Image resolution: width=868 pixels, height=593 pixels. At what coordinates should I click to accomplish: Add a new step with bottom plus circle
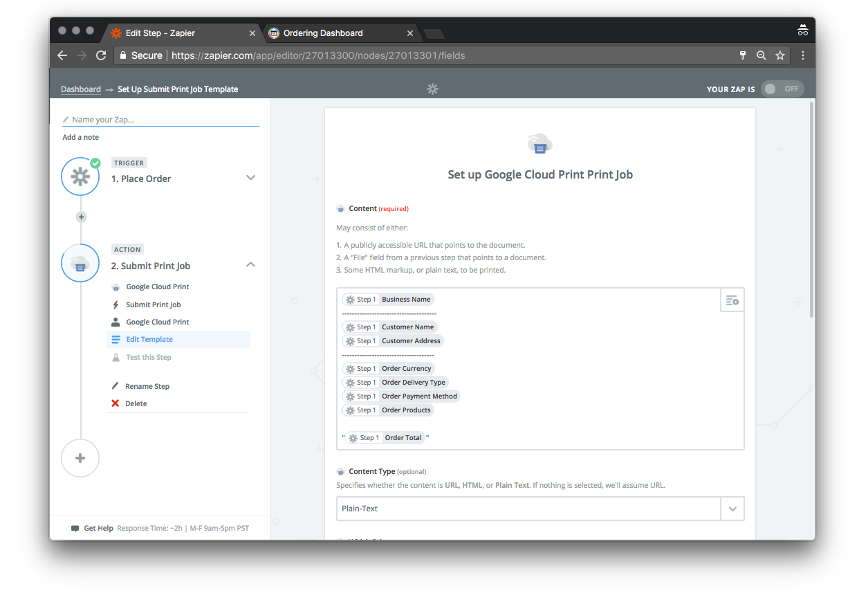coord(80,458)
